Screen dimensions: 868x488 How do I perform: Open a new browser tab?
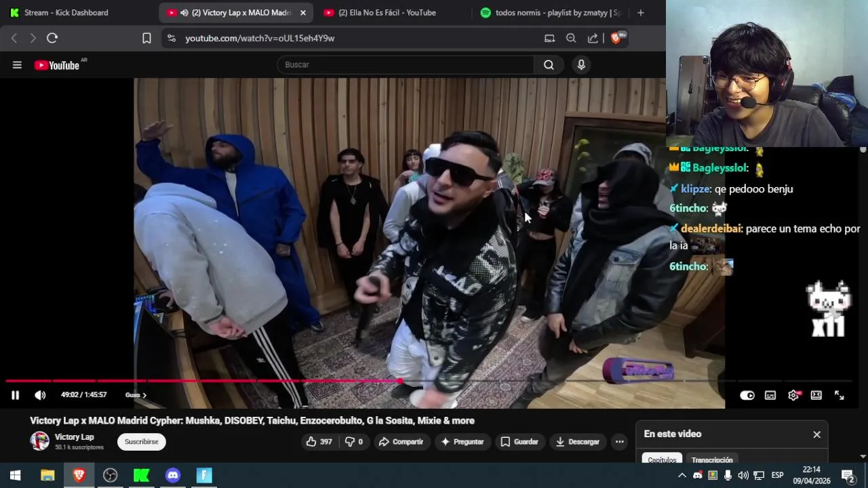640,13
